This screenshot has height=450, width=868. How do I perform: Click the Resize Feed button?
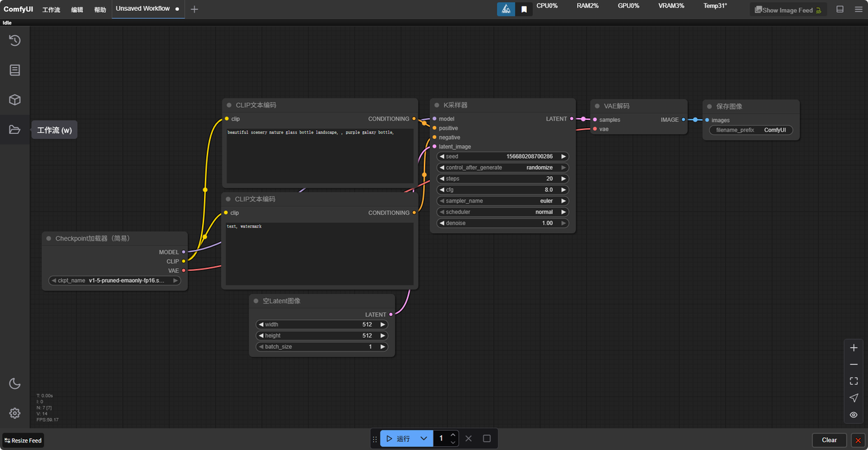click(x=23, y=441)
